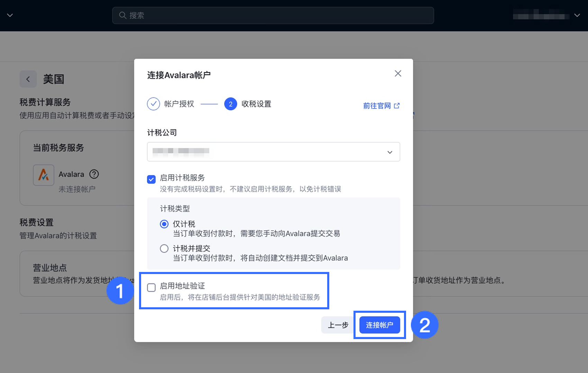This screenshot has height=373, width=588.
Task: Go back using the 上一步 button
Action: point(337,325)
